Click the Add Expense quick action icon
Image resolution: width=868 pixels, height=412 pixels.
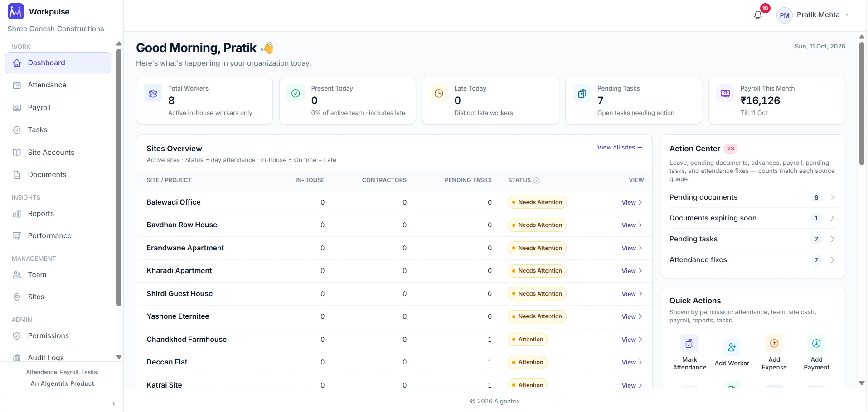coord(774,344)
